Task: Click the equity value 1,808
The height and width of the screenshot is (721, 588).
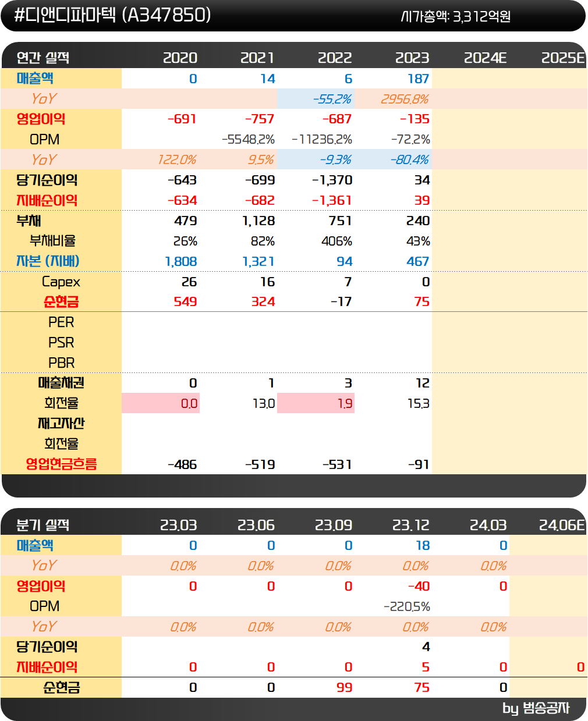Action: pos(181,261)
